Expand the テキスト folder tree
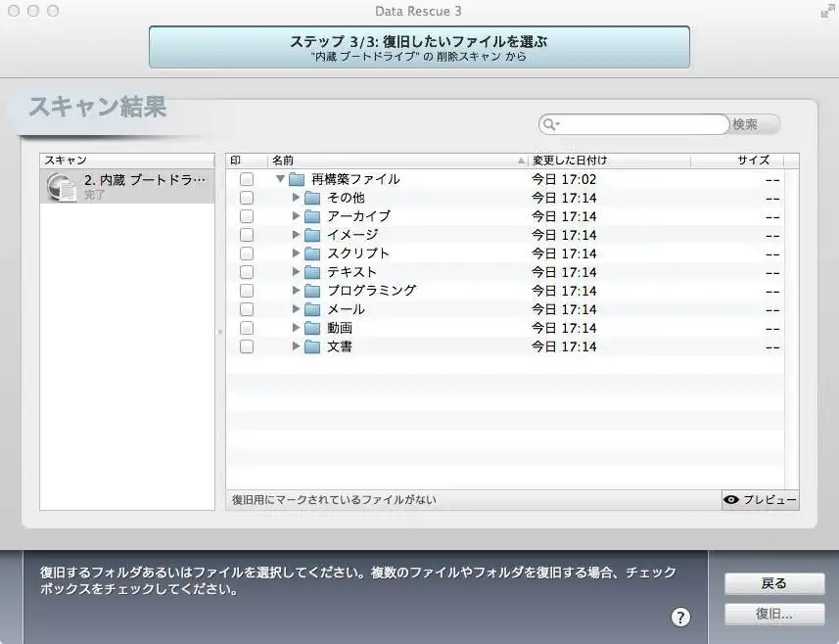The height and width of the screenshot is (644, 839). 296,272
